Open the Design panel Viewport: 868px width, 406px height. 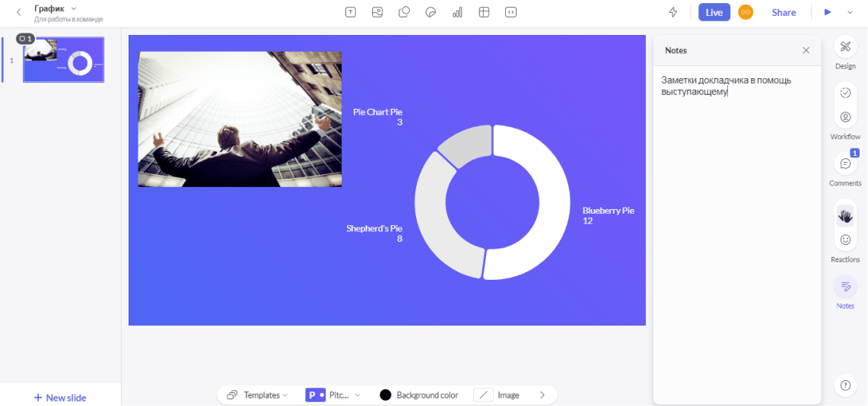[845, 47]
